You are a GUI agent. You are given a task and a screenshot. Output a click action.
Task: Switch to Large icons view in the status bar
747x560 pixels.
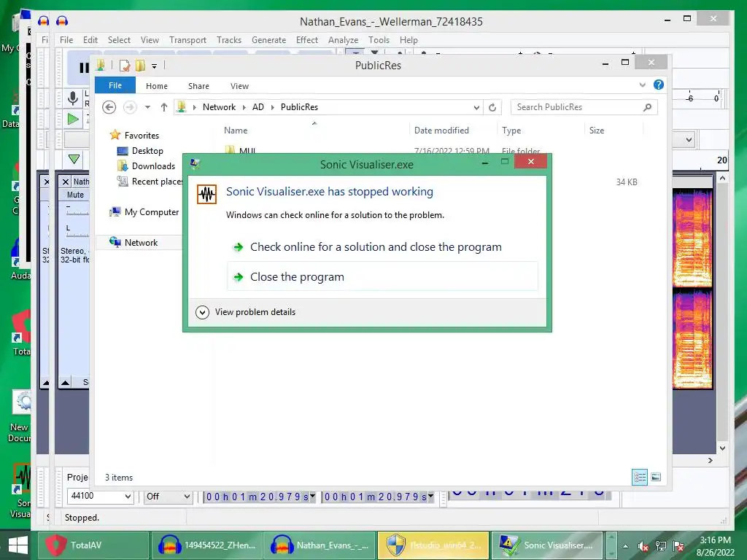(656, 477)
